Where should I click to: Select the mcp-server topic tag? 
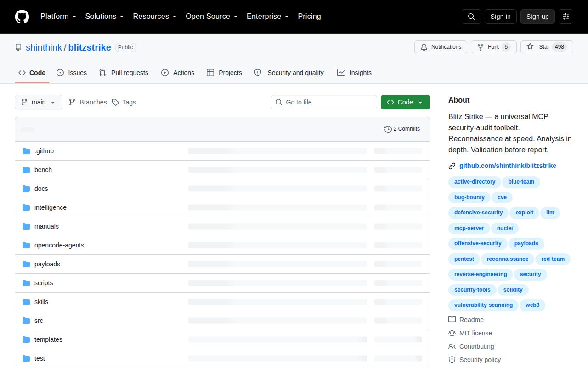pyautogui.click(x=469, y=228)
